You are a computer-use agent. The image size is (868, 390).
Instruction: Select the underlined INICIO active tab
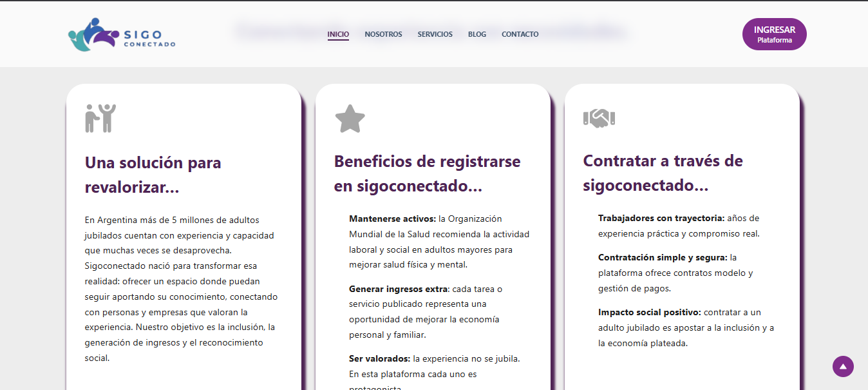(x=338, y=34)
